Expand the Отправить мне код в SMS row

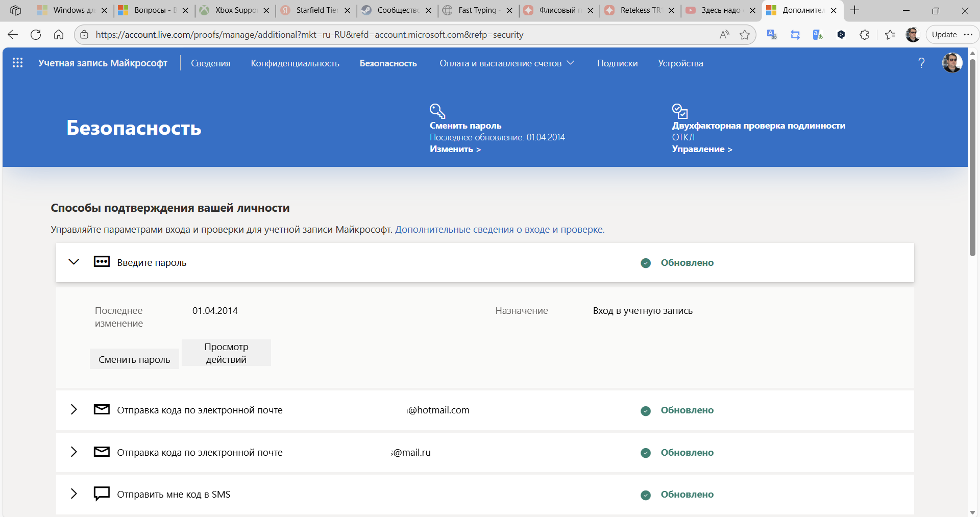point(73,494)
